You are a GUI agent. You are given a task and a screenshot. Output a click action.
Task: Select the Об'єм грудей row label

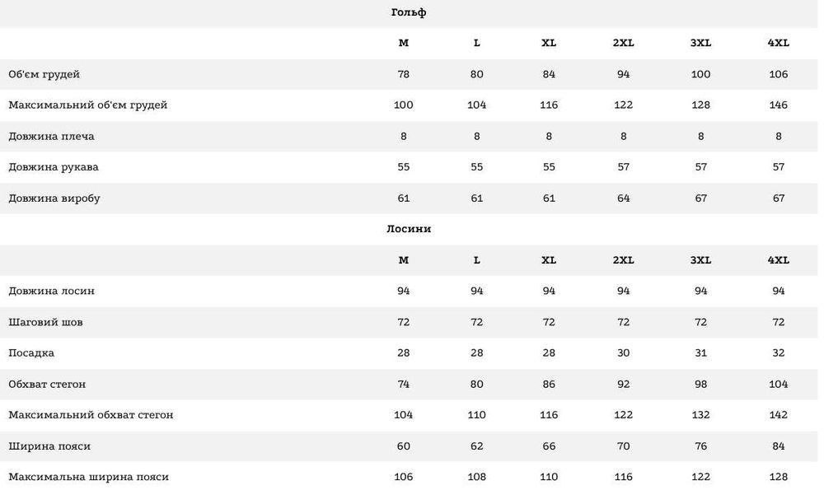44,74
